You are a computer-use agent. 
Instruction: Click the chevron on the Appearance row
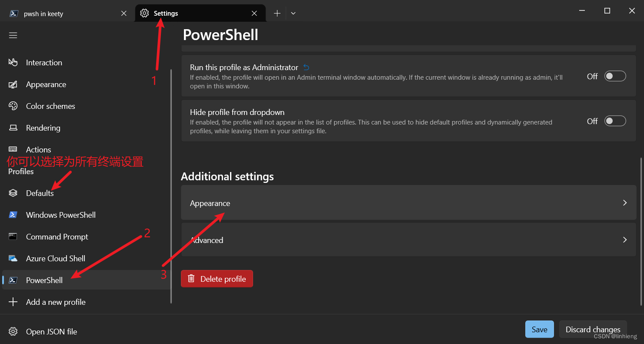[624, 202]
